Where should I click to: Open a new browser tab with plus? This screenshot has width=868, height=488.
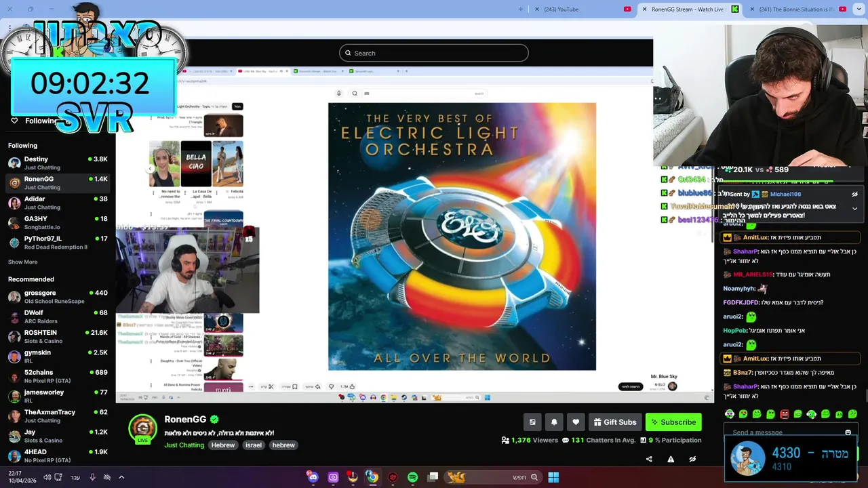[521, 9]
